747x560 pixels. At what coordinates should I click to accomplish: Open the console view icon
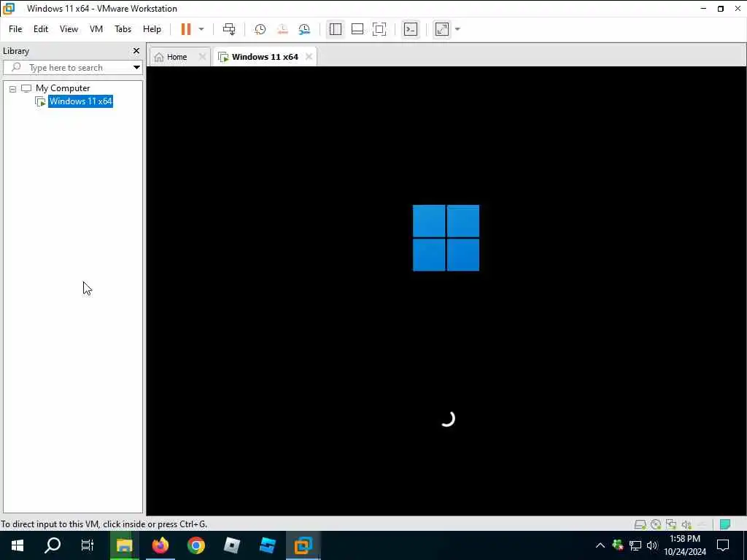(411, 29)
